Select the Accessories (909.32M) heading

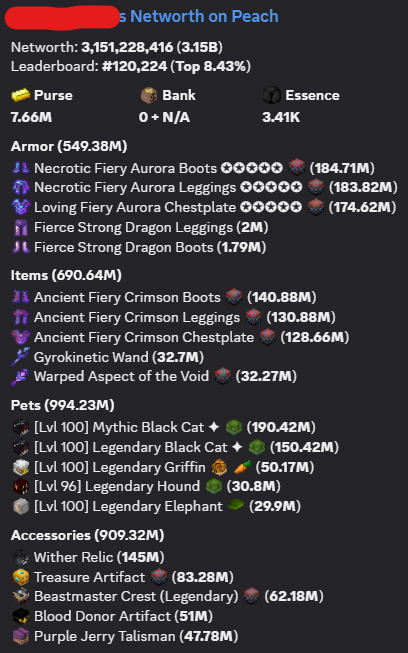87,535
